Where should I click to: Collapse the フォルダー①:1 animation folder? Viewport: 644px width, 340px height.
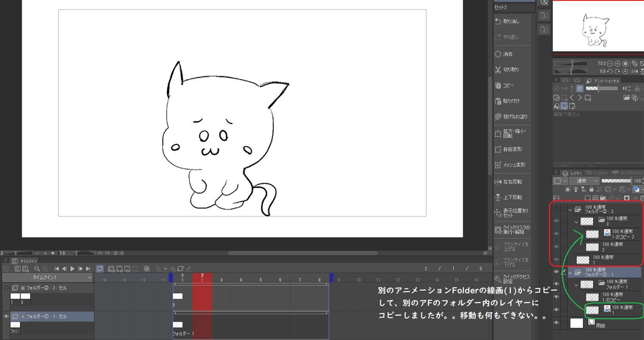570,272
